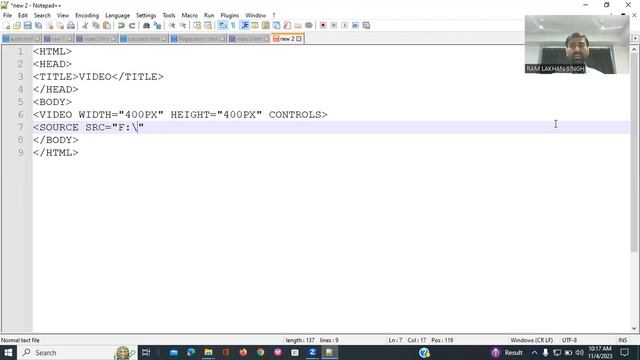Open the Plugins menu
Viewport: 640px width, 360px height.
[229, 15]
